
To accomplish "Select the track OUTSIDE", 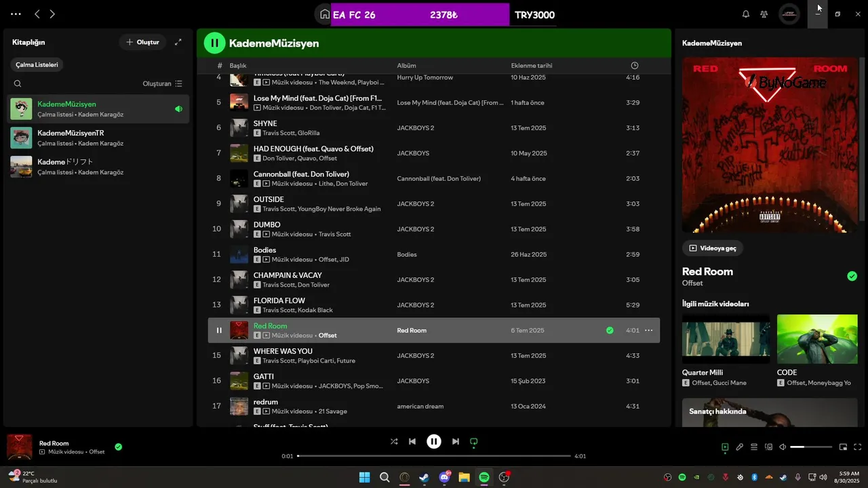I will [x=434, y=204].
